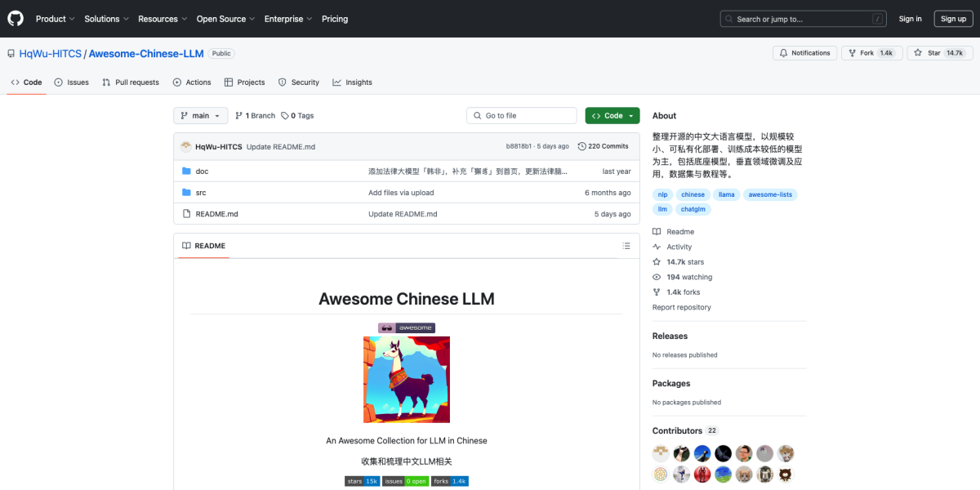Switch to the Issues tab
This screenshot has height=490, width=980.
tap(71, 82)
